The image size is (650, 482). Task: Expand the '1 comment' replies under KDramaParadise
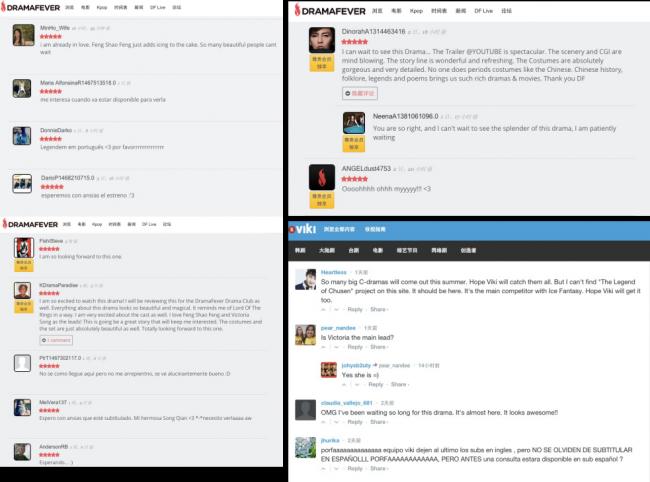[x=56, y=340]
